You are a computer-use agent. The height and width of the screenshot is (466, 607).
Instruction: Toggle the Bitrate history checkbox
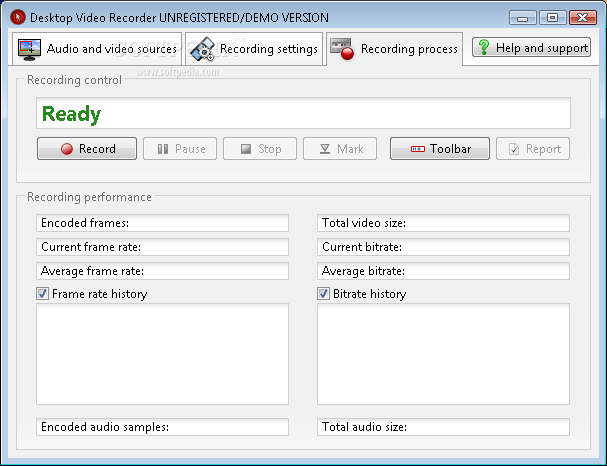pyautogui.click(x=324, y=294)
